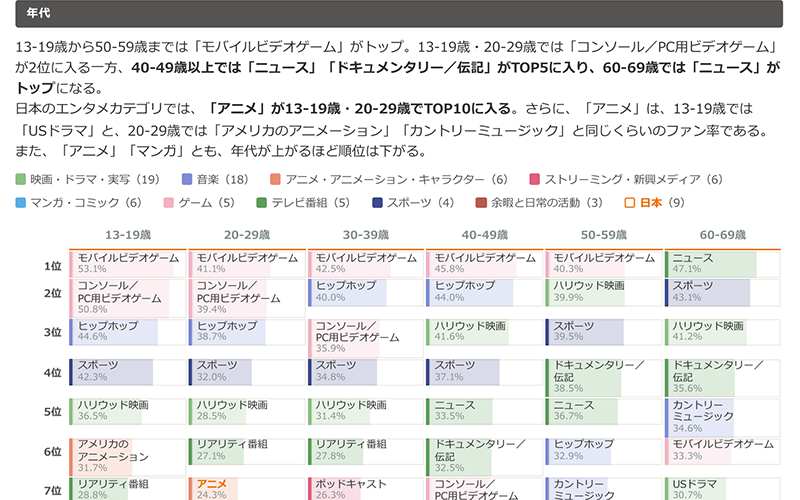Click モバイルビデオゲーム 45.8% cell
Image resolution: width=800 pixels, height=500 pixels.
(485, 264)
